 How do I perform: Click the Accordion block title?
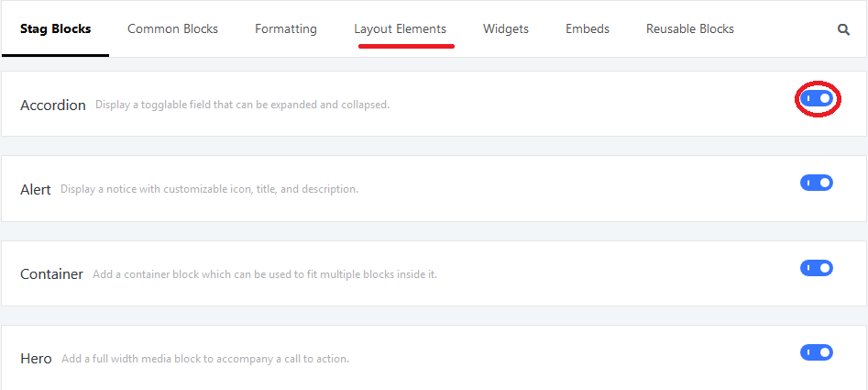tap(53, 106)
